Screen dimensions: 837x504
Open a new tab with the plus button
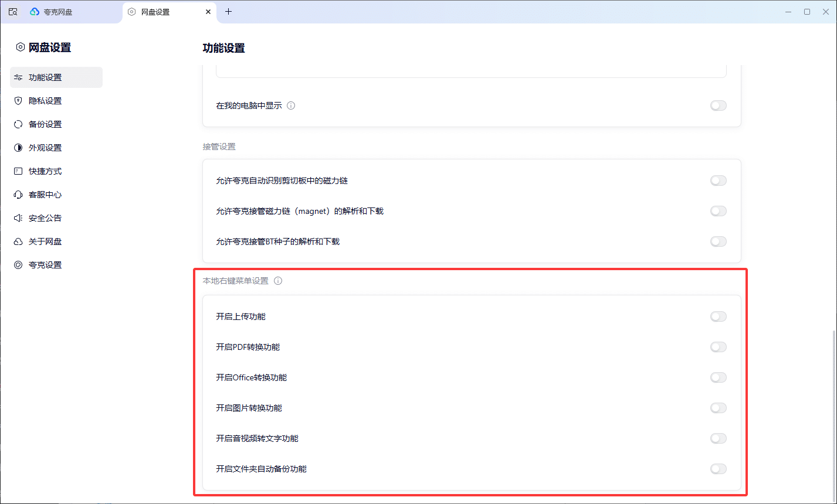(228, 11)
